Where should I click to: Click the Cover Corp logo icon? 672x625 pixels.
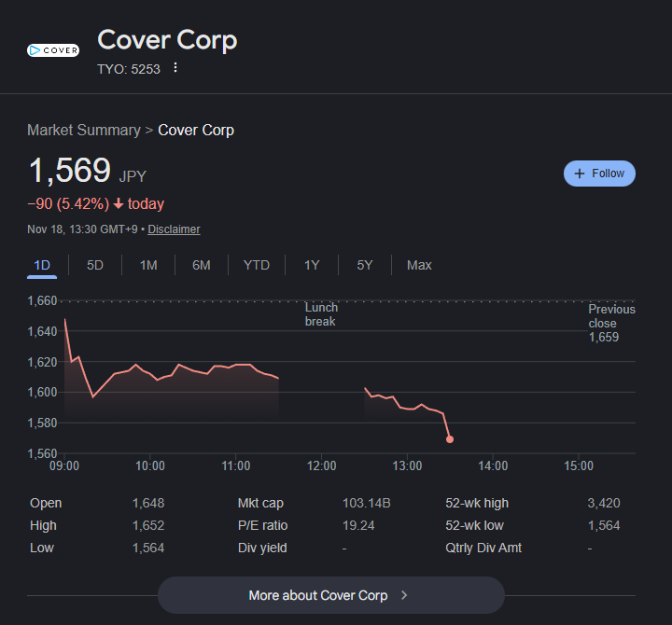(x=53, y=50)
